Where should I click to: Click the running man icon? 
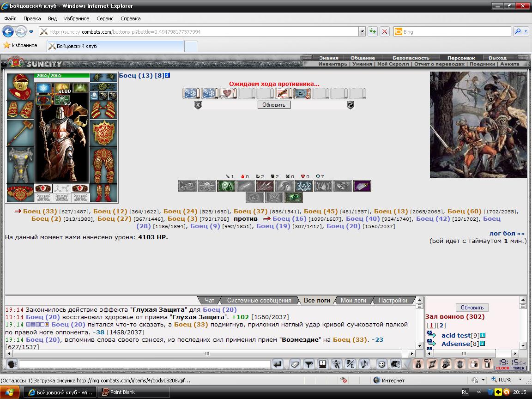(x=336, y=364)
